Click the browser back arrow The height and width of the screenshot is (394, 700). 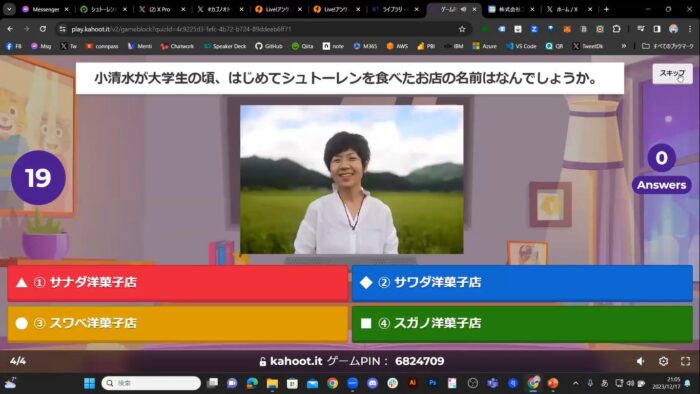(10, 29)
